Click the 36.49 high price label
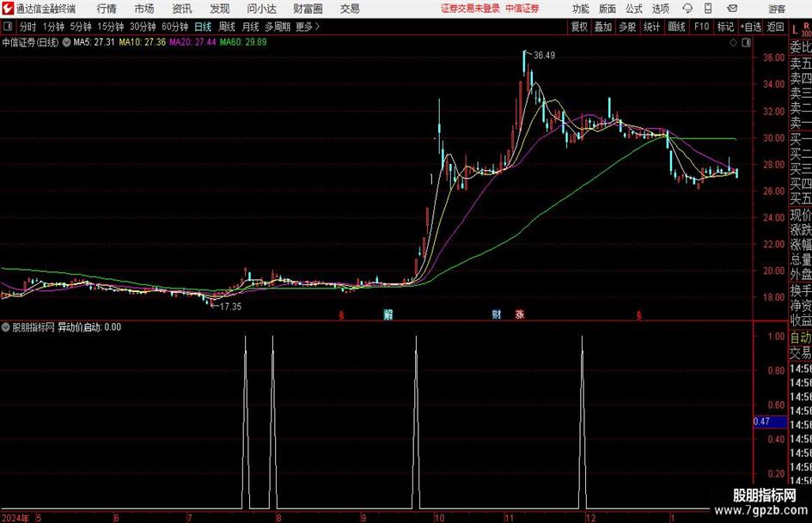Viewport: 812px width, 523px height. [544, 56]
